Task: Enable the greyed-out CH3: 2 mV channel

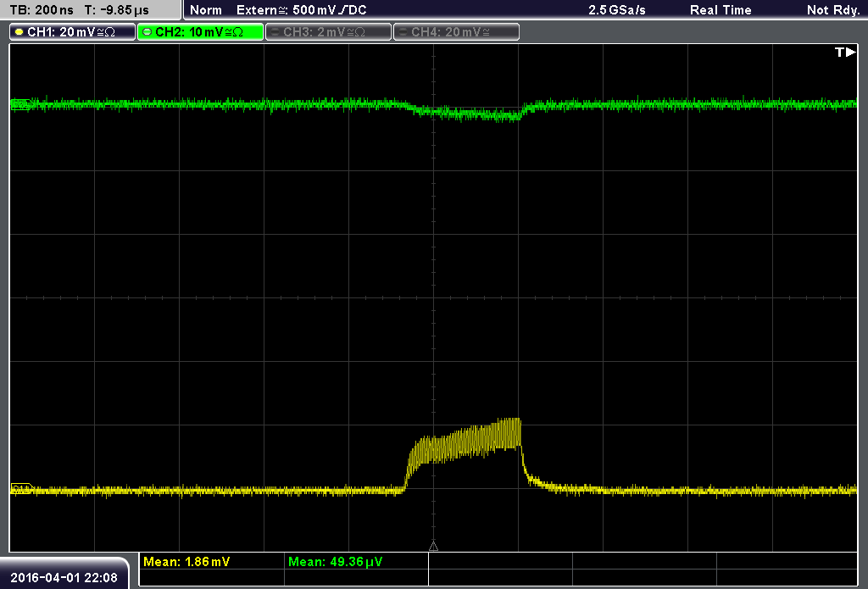Action: coord(328,32)
